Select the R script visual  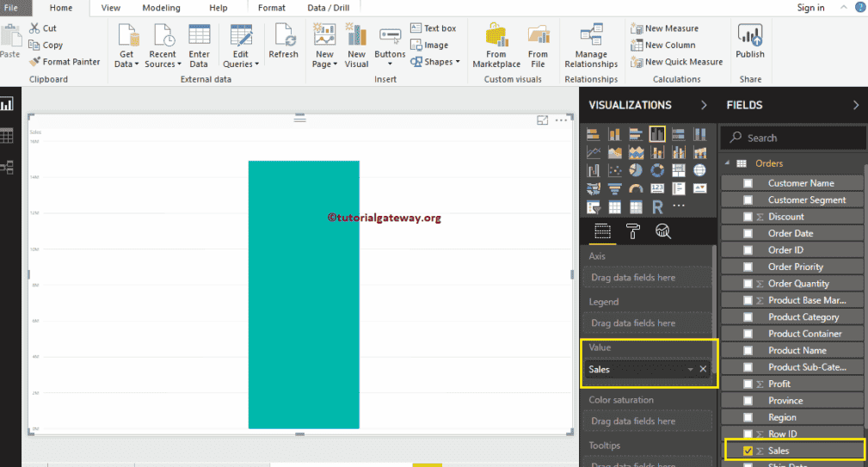[657, 207]
